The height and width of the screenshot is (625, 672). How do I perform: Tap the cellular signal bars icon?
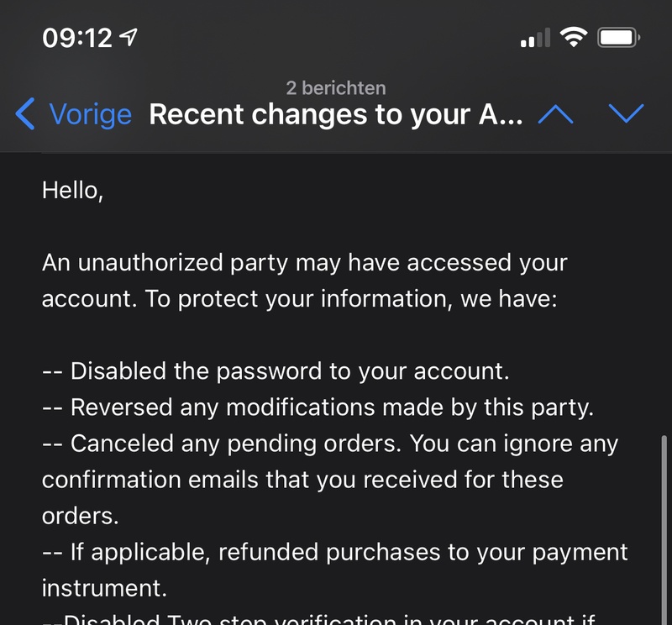[535, 39]
